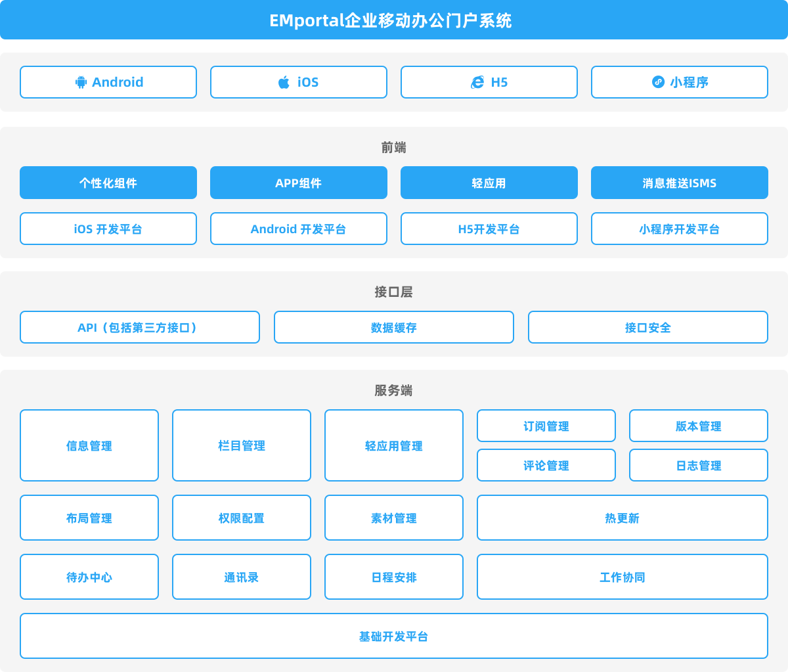Open 栏目管理 module
The height and width of the screenshot is (672, 788).
pyautogui.click(x=242, y=445)
